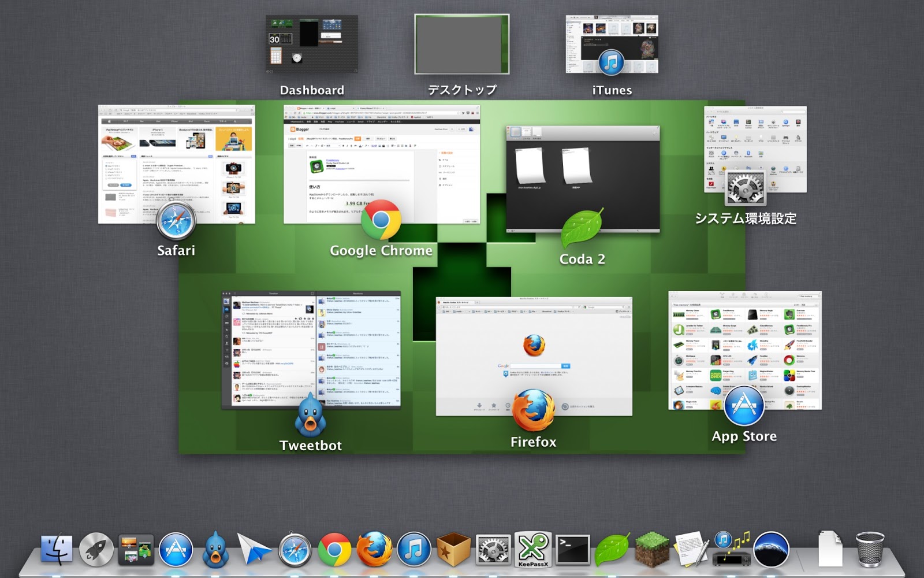Image resolution: width=924 pixels, height=578 pixels.
Task: Launch KeePassX from the Dock
Action: pos(532,550)
